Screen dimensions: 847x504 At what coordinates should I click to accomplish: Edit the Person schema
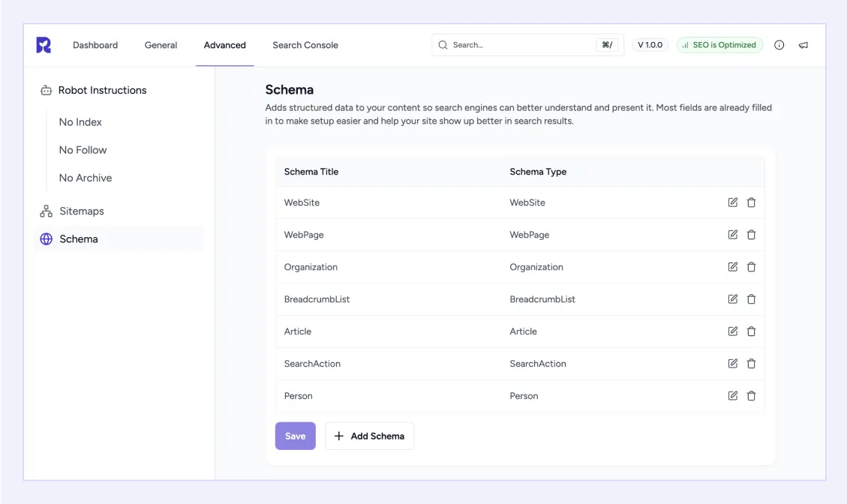pos(732,396)
